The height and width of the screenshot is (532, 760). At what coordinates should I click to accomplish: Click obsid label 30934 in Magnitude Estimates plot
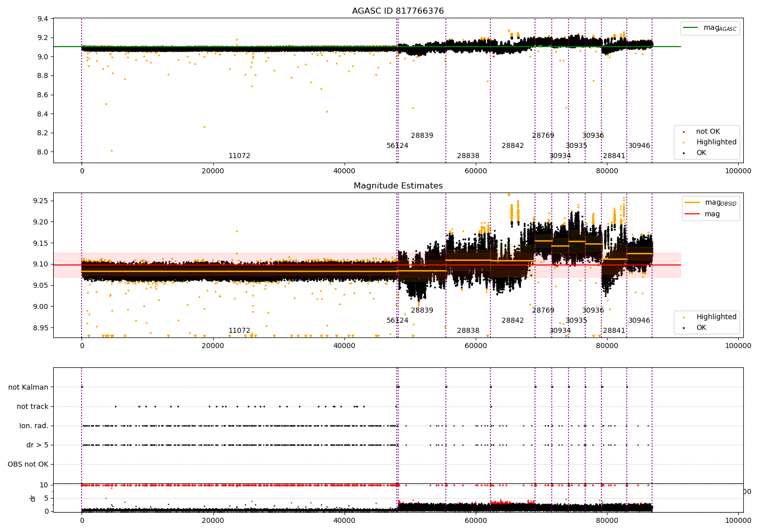[560, 331]
